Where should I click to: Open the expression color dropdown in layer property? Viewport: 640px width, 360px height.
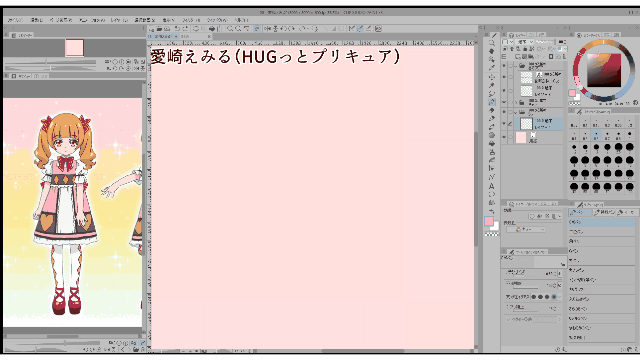[526, 229]
